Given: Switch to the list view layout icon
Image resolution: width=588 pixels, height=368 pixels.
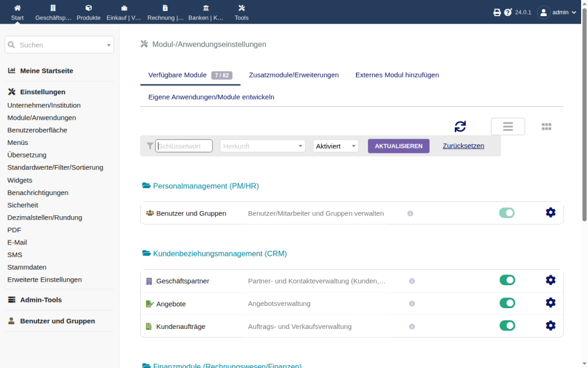Looking at the screenshot, I should (x=508, y=126).
